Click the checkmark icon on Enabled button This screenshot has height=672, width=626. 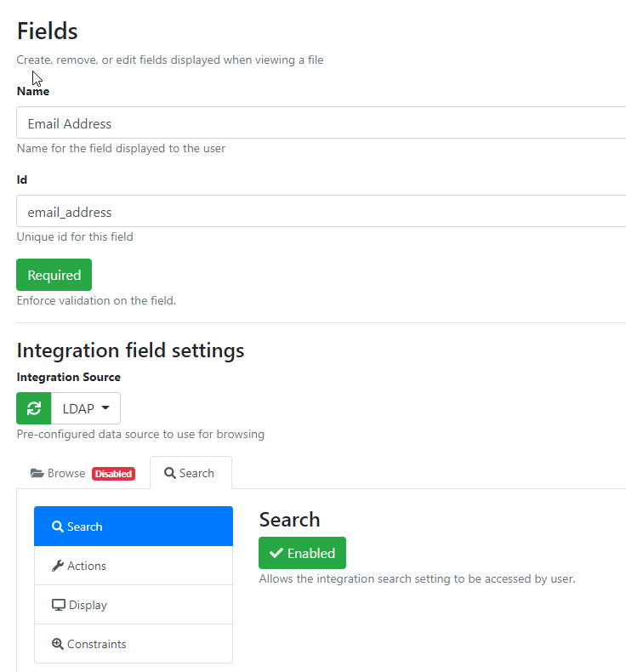276,553
